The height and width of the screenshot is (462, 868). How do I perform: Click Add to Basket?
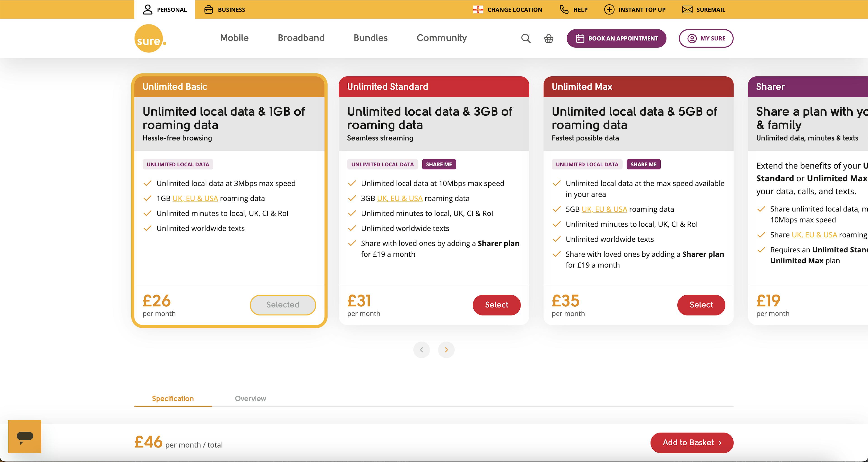pos(692,443)
